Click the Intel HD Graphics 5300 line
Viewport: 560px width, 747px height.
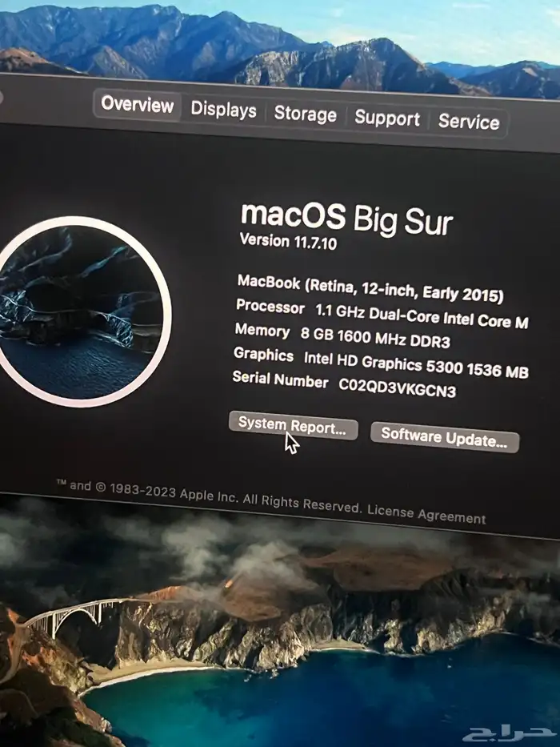(380, 363)
